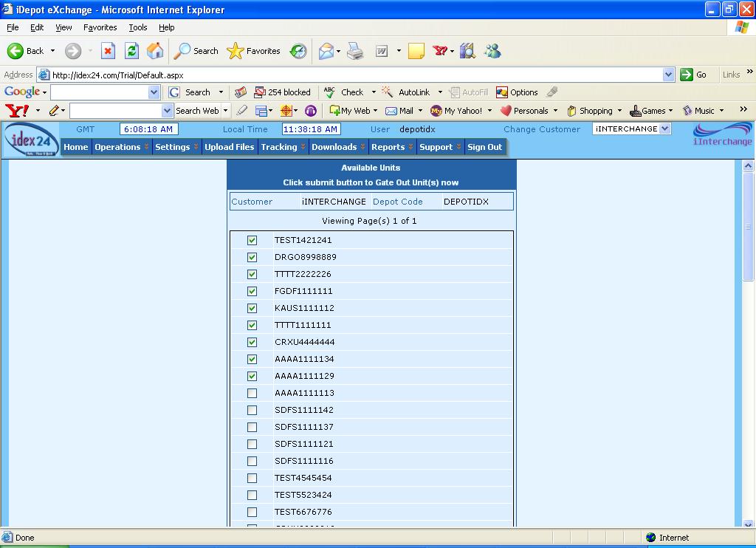
Task: Open the History icon in toolbar
Action: (298, 51)
